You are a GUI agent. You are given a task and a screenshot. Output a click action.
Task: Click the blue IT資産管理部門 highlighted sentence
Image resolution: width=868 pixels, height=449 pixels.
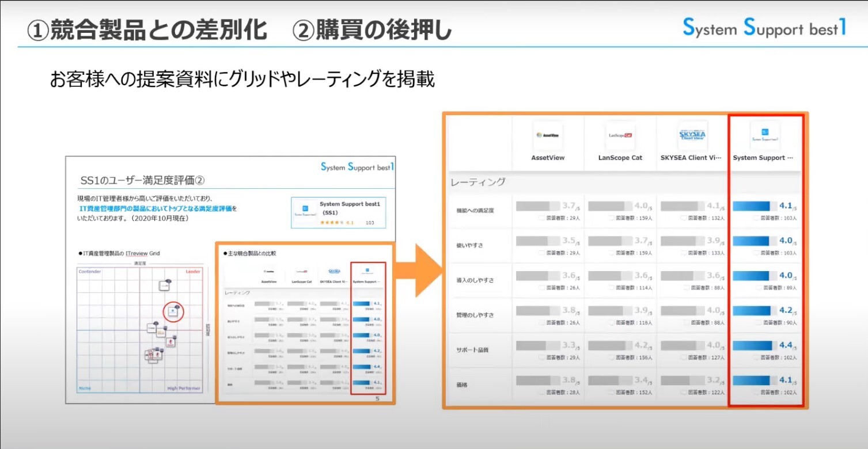(x=156, y=208)
